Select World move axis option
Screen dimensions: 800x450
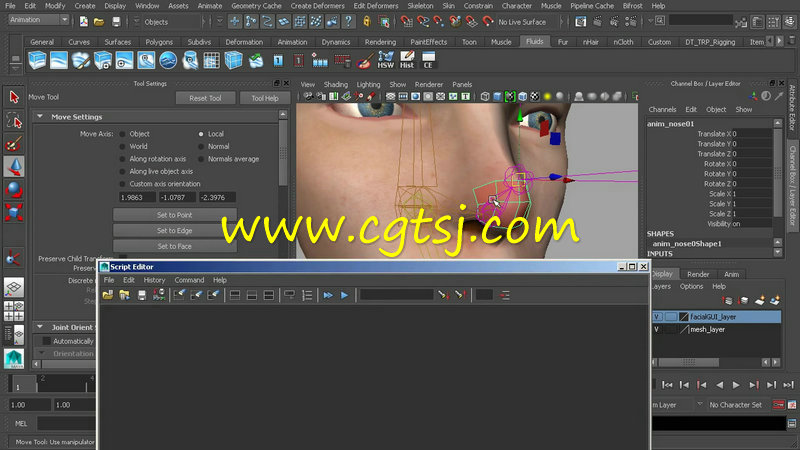click(122, 146)
